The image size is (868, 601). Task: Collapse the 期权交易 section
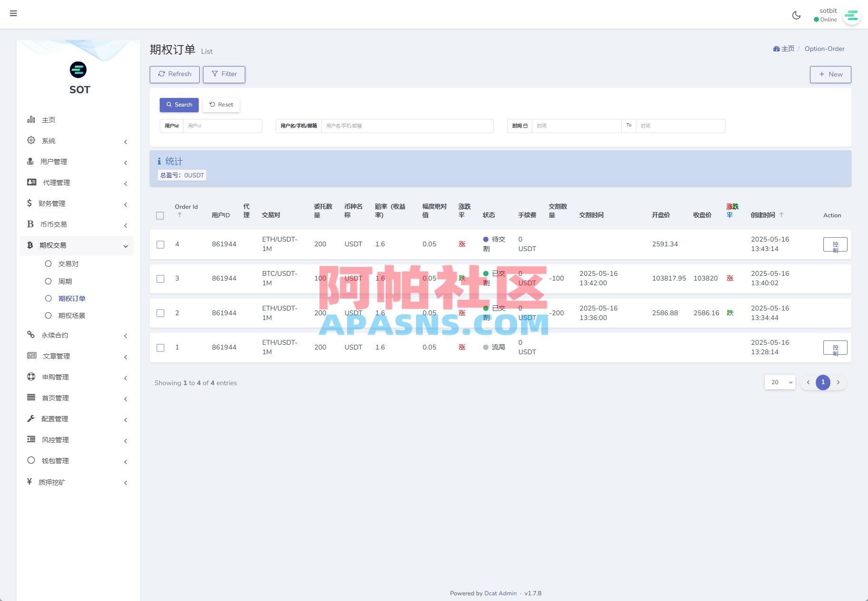125,246
